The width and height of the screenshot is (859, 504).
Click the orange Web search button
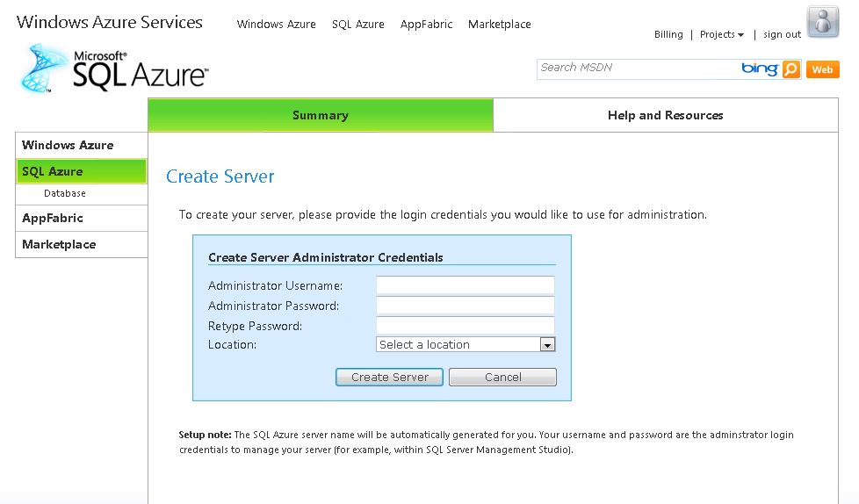tap(822, 69)
